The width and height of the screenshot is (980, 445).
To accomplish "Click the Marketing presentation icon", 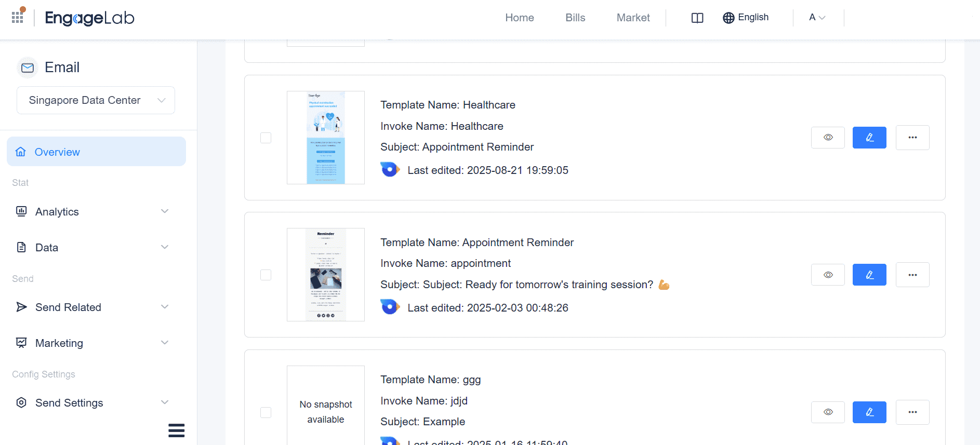I will click(21, 343).
